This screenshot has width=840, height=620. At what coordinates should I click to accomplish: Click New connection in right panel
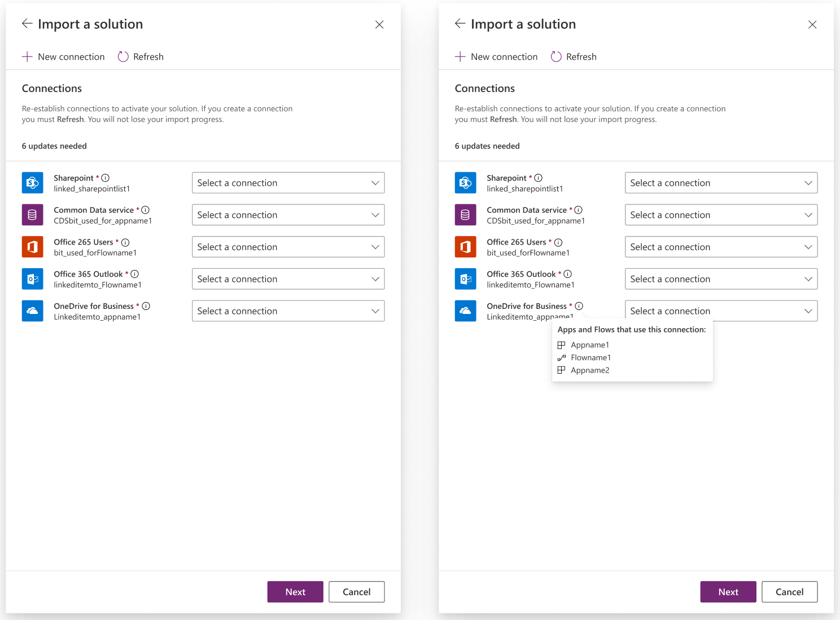(x=496, y=56)
